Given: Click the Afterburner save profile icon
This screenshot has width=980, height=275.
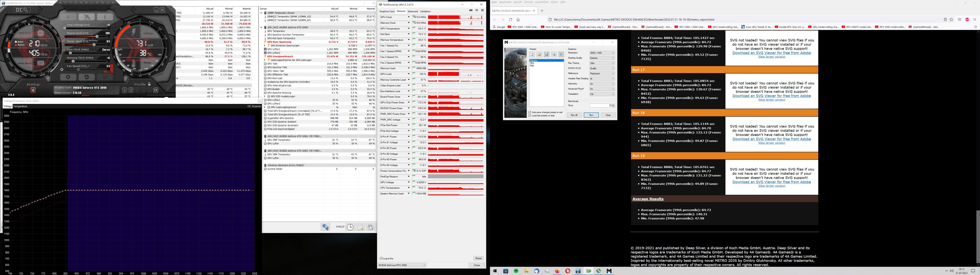Looking at the screenshot, I should tap(156, 90).
